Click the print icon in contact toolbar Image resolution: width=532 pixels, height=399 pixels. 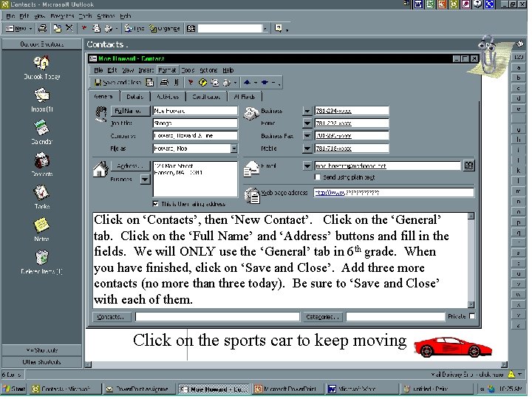coord(165,83)
